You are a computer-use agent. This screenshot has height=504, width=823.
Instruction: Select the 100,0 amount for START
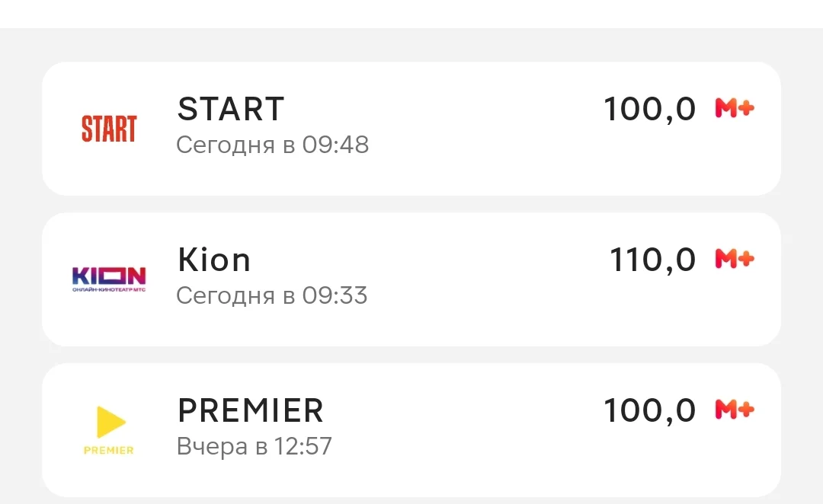click(x=650, y=110)
